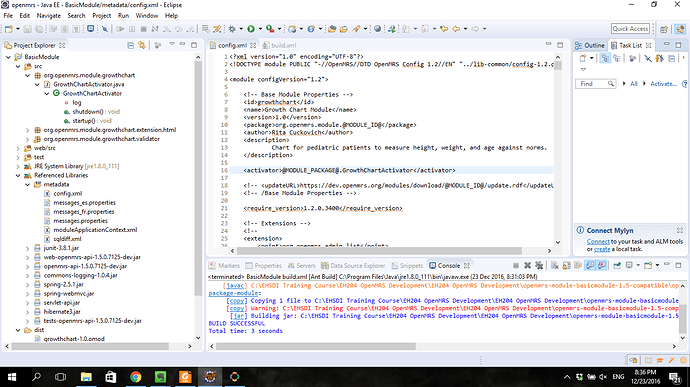690x387 pixels.
Task: Click Remove All Terminated Launches in Console
Action: click(x=539, y=265)
